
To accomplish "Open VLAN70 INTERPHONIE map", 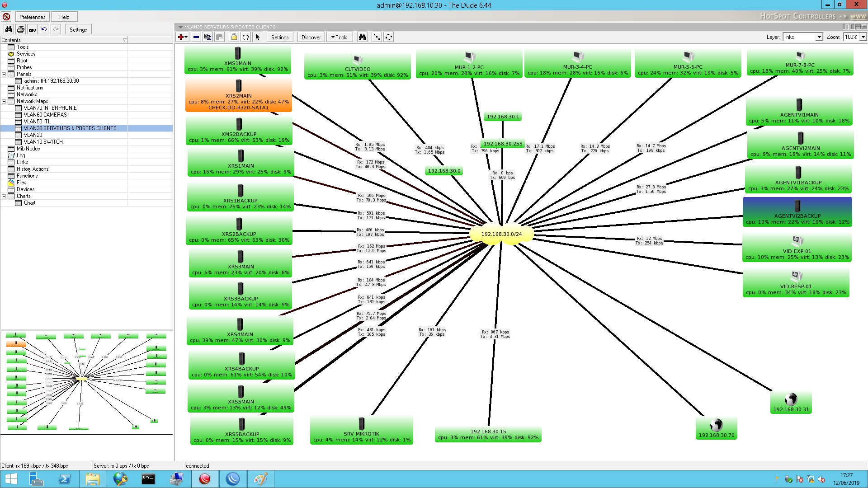I will 50,108.
